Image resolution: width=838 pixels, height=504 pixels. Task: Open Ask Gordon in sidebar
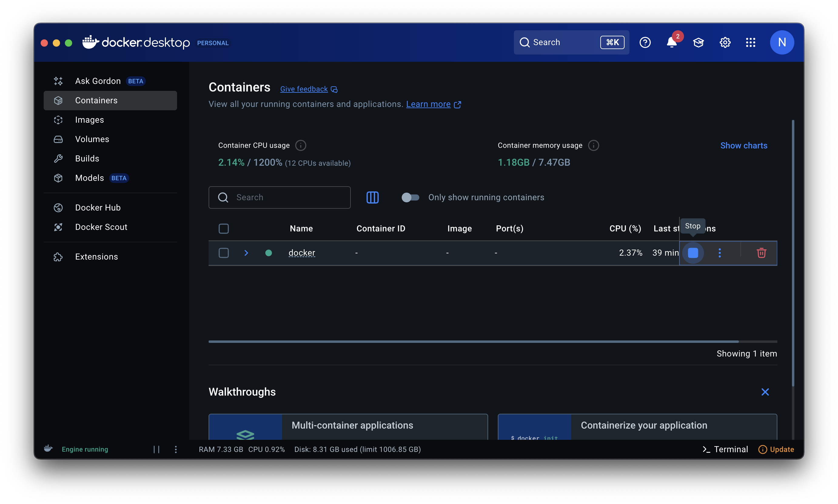pos(110,81)
